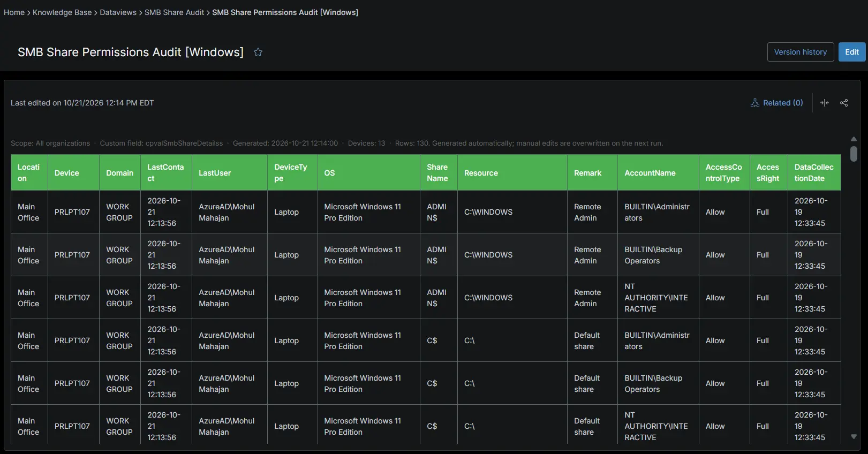Toggle the content width icon
The image size is (868, 454).
825,103
